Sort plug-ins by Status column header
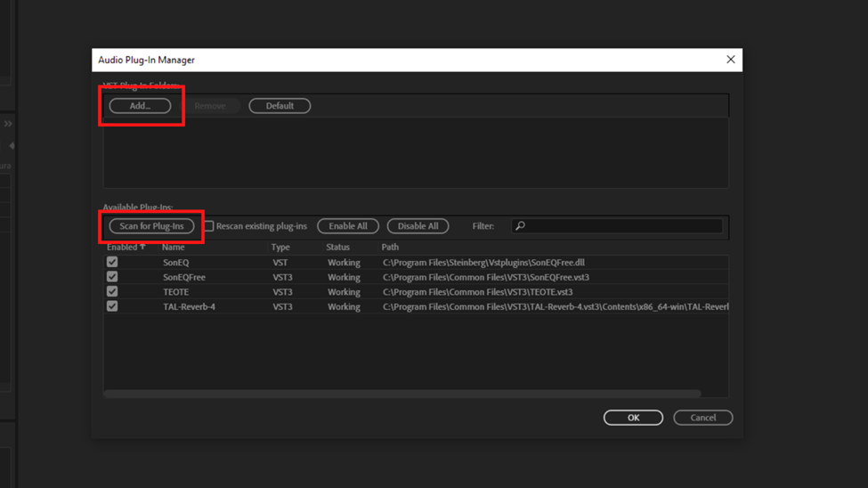868x488 pixels. point(337,247)
